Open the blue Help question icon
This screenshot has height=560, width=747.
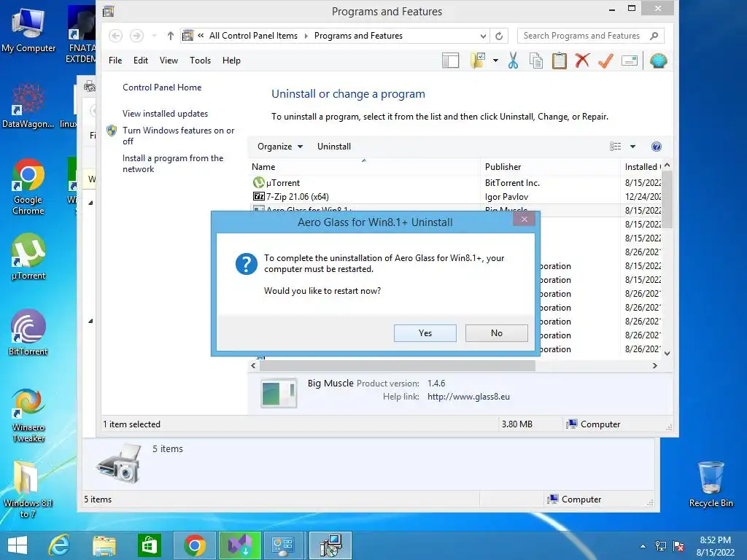point(656,147)
